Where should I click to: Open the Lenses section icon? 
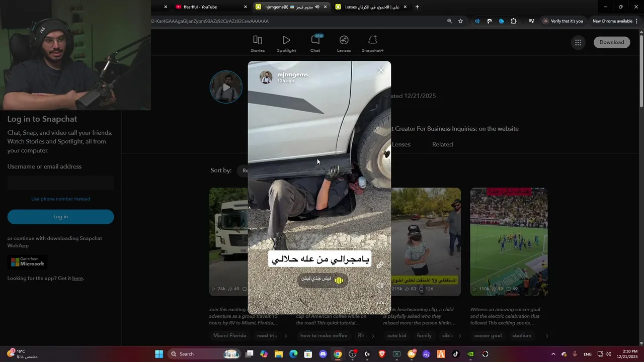point(344,40)
